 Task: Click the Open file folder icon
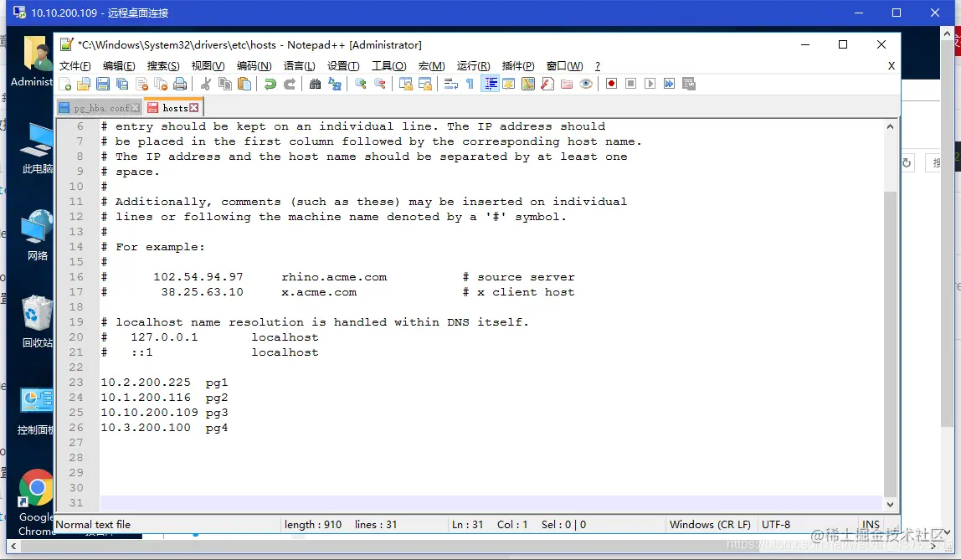coord(84,84)
